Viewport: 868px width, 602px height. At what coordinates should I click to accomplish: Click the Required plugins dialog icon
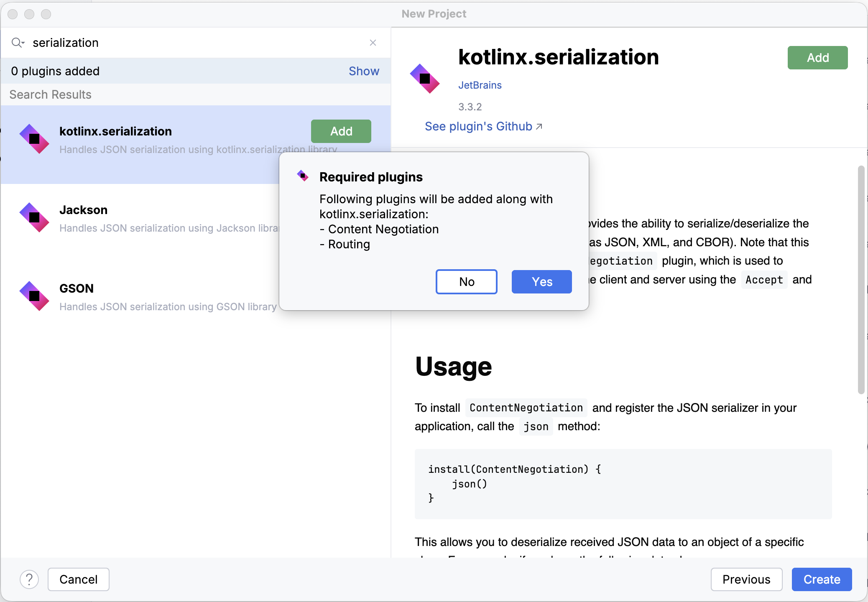click(303, 176)
